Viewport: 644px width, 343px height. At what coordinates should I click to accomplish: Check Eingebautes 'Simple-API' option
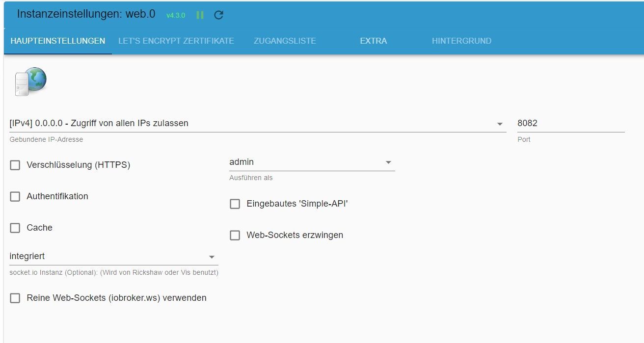[x=235, y=204]
